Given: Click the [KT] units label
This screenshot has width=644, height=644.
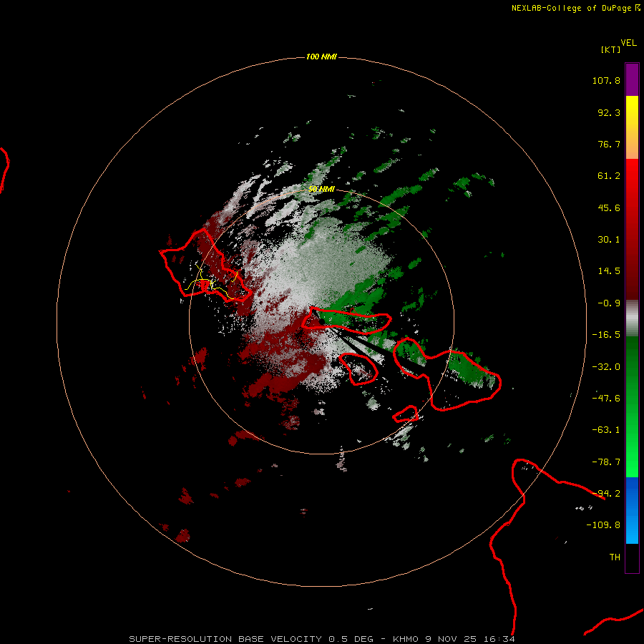Looking at the screenshot, I should (610, 49).
